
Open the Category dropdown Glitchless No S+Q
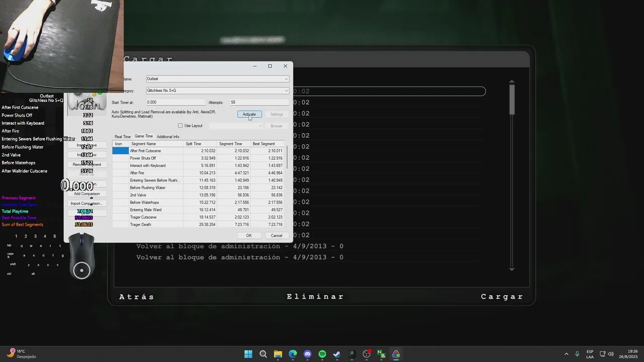pyautogui.click(x=217, y=90)
